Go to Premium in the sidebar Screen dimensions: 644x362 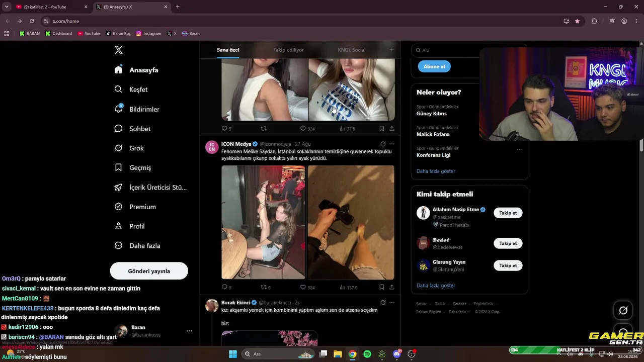tap(135, 207)
